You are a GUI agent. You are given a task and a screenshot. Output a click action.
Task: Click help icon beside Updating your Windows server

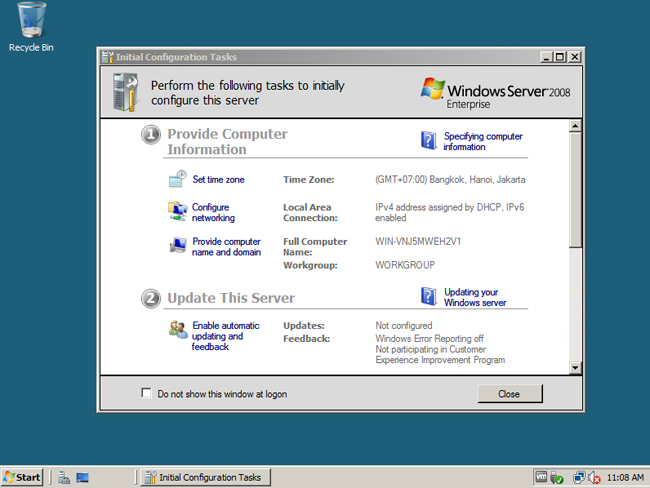(428, 296)
